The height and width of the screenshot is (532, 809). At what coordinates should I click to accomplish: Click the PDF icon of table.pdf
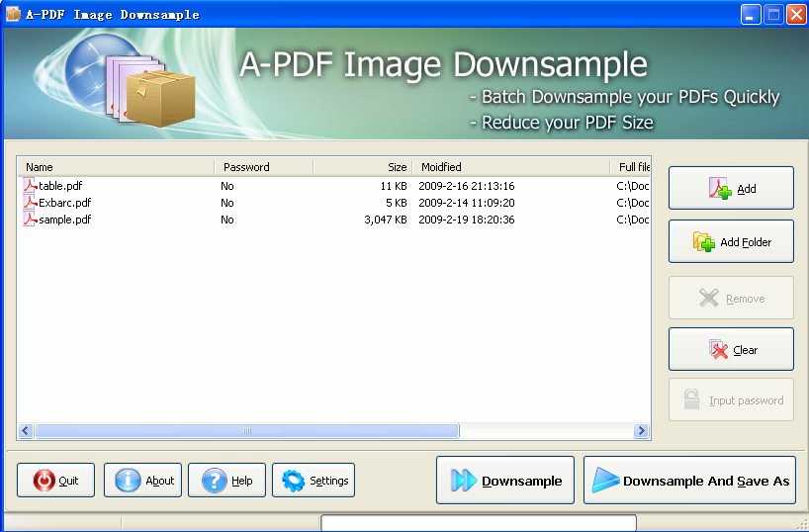(30, 185)
